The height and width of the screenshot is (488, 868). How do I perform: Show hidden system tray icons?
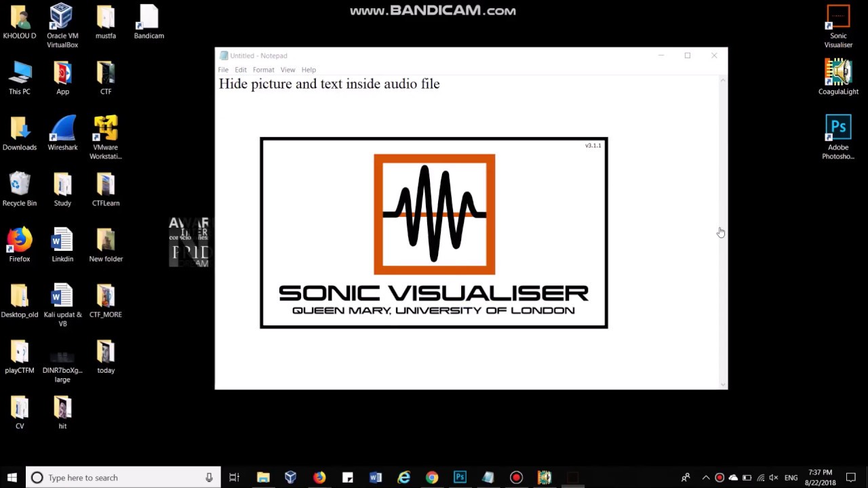(706, 477)
